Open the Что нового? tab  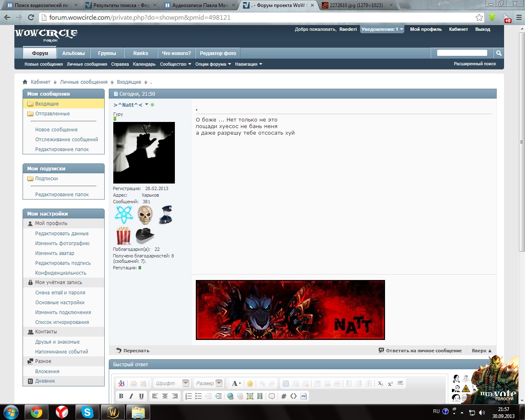177,53
